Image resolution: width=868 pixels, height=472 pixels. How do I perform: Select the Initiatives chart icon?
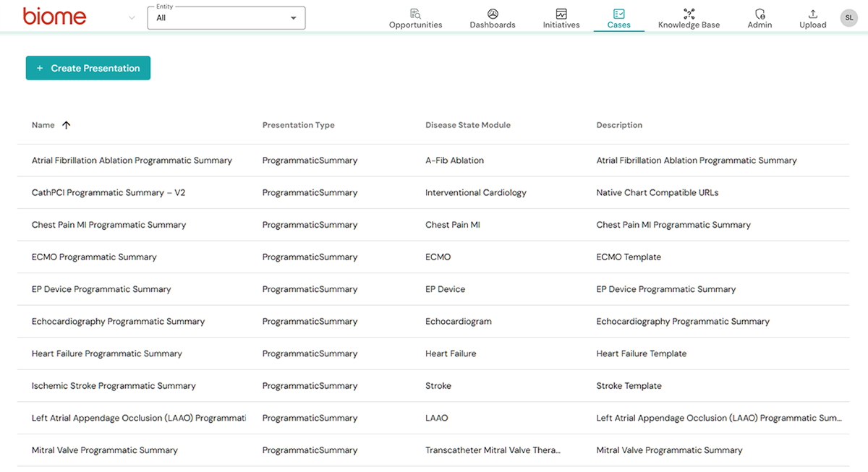561,14
